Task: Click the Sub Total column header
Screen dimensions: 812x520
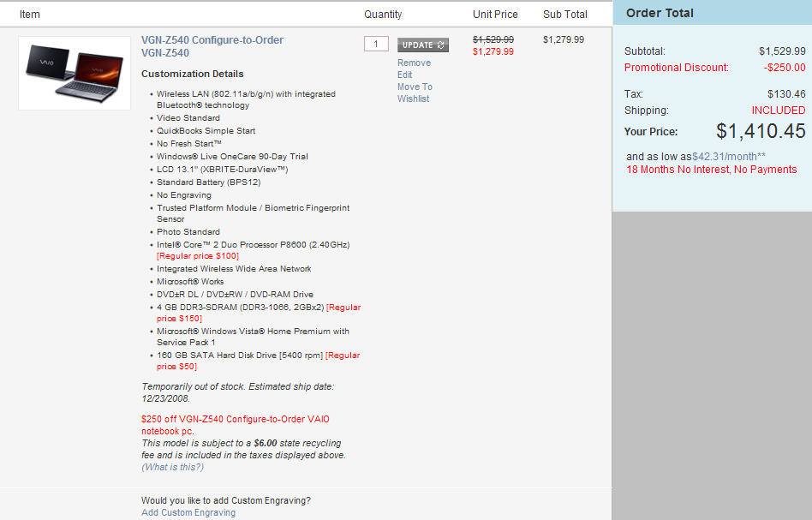Action: pos(565,15)
